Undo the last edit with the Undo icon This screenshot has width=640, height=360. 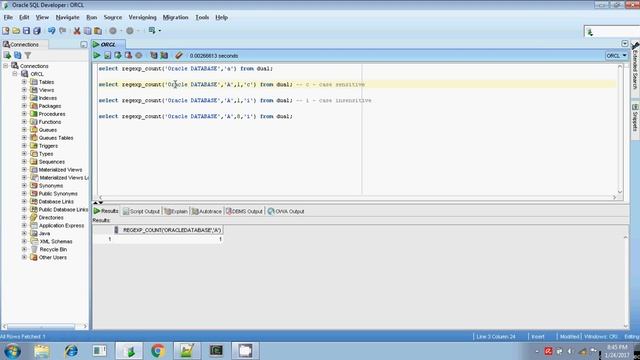(x=51, y=31)
